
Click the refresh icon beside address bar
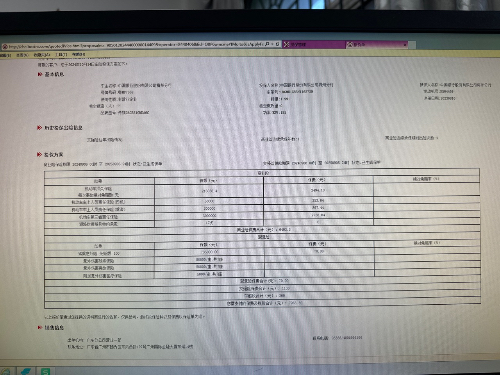pos(277,44)
